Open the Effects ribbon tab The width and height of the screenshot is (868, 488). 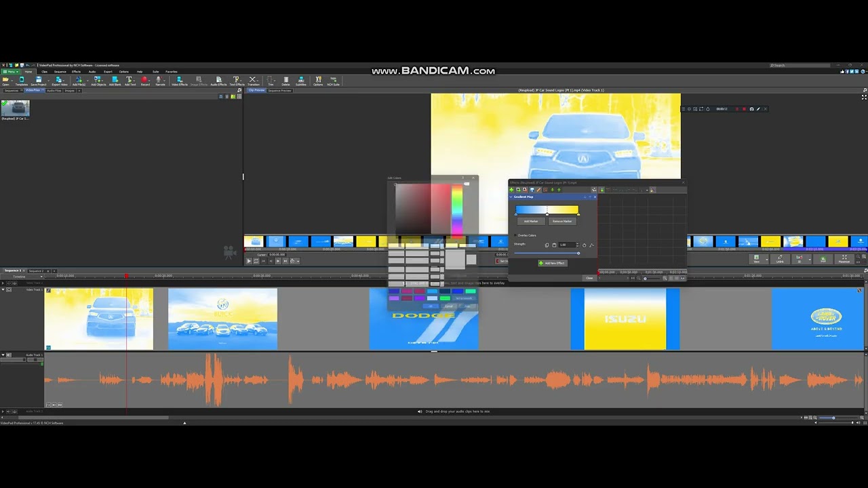[77, 72]
